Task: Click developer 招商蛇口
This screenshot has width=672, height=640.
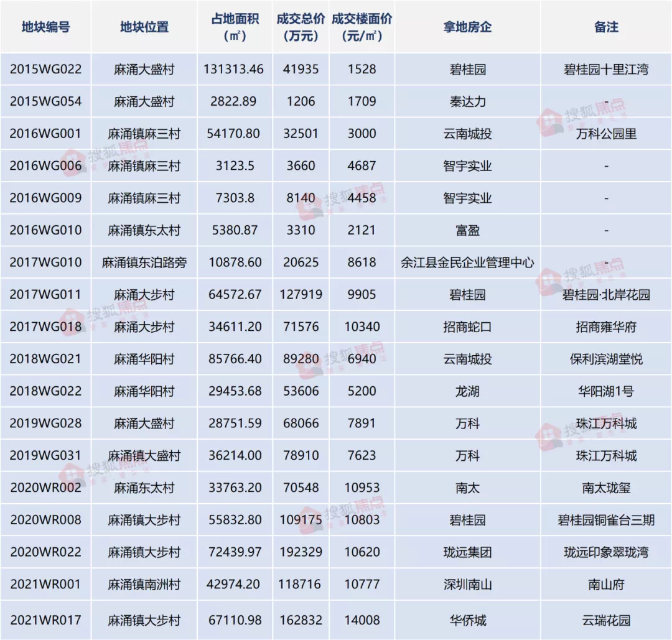Action: coord(467,327)
